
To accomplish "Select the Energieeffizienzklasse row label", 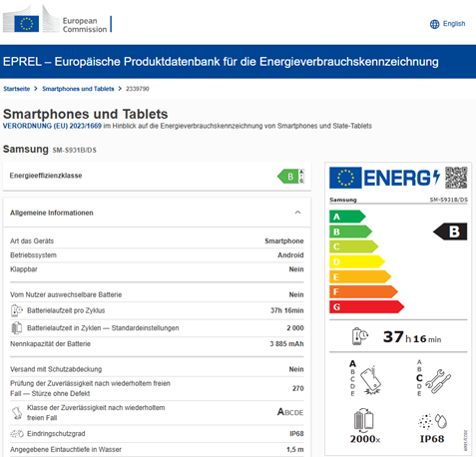I will 46,176.
